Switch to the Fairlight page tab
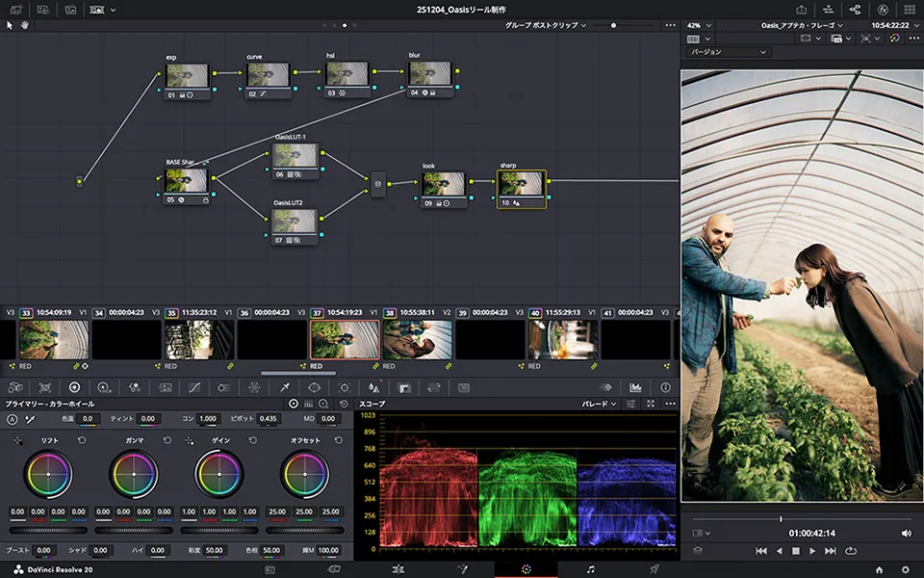 (590, 569)
